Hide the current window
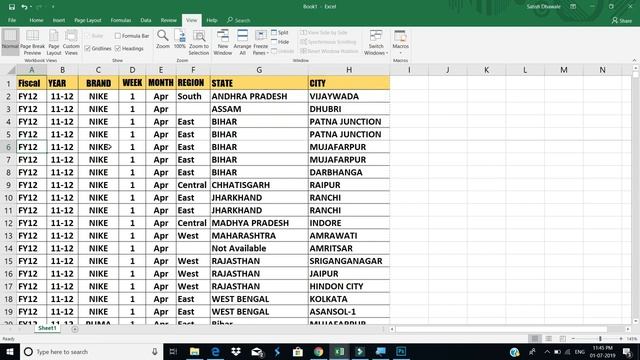 click(280, 42)
